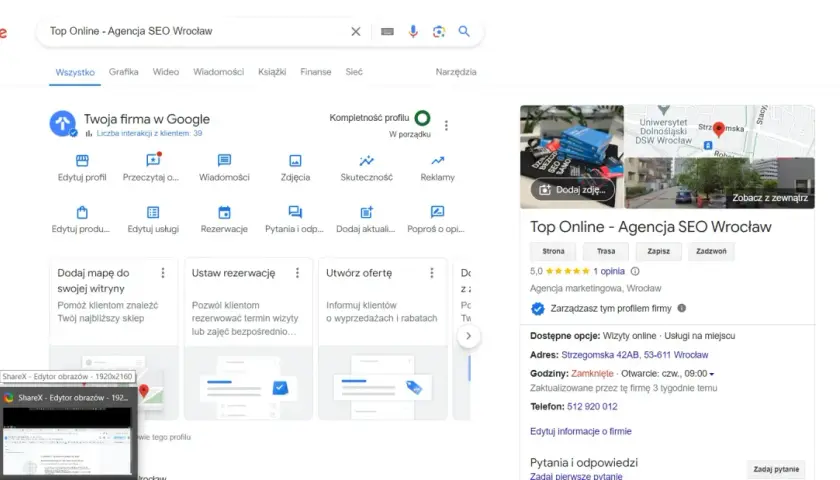Open address link Strzegomska 42AB

pyautogui.click(x=635, y=355)
